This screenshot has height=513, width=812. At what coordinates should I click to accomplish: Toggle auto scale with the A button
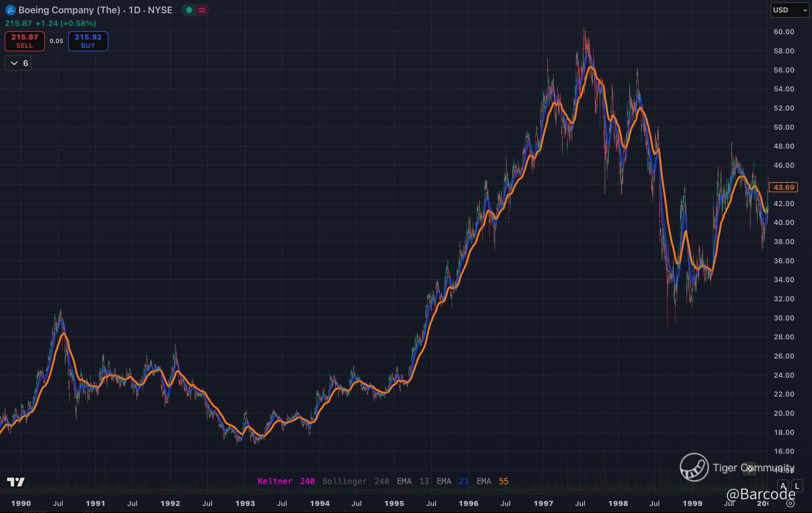(783, 486)
